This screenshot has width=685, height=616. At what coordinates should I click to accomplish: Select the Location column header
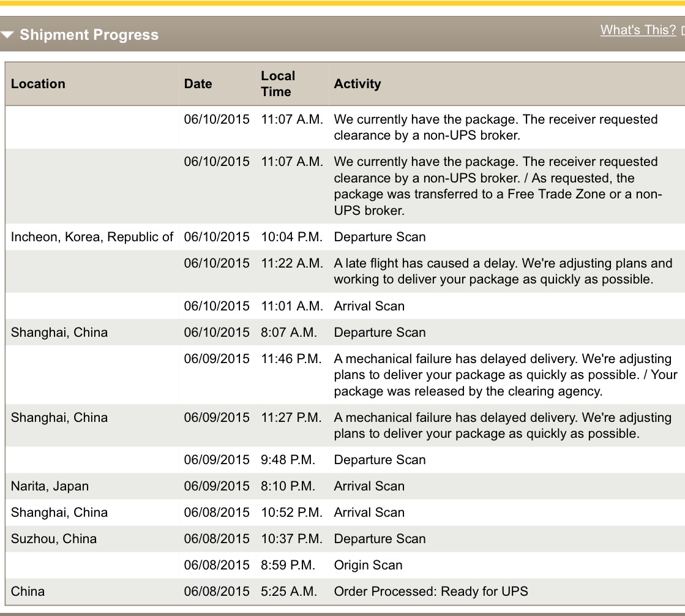[38, 83]
